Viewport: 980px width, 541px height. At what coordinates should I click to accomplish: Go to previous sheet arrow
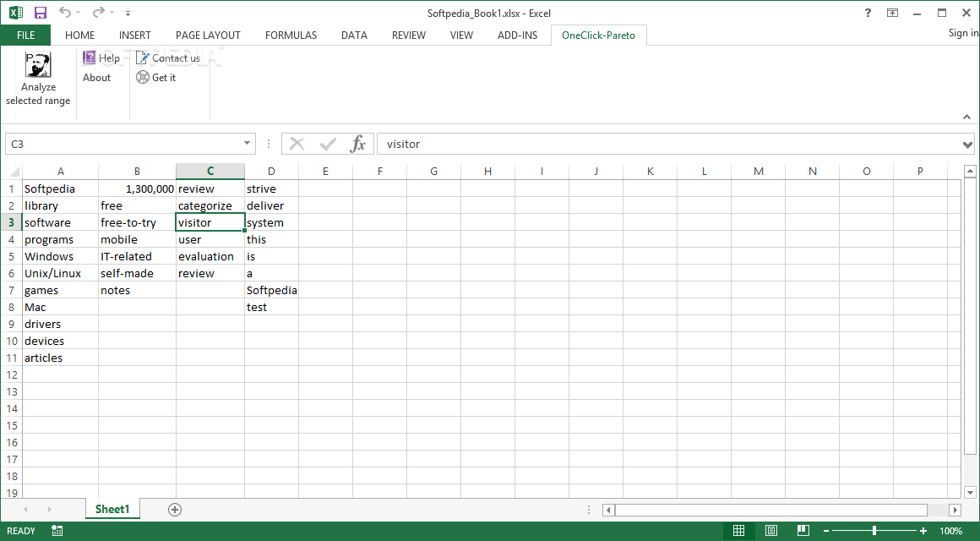(x=25, y=509)
